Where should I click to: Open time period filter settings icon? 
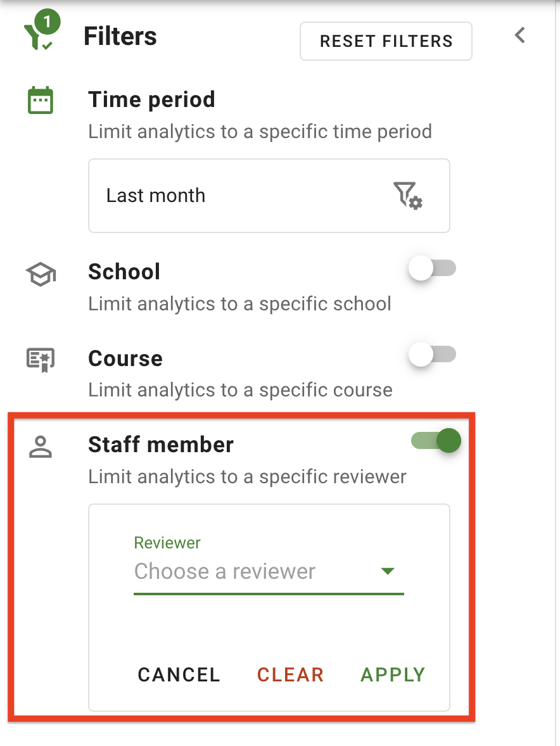pyautogui.click(x=407, y=195)
